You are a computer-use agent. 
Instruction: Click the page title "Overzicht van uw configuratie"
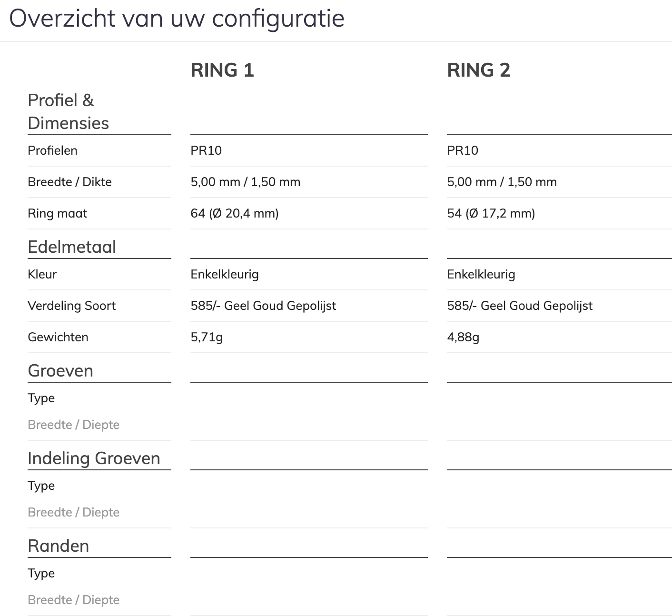coord(177,19)
